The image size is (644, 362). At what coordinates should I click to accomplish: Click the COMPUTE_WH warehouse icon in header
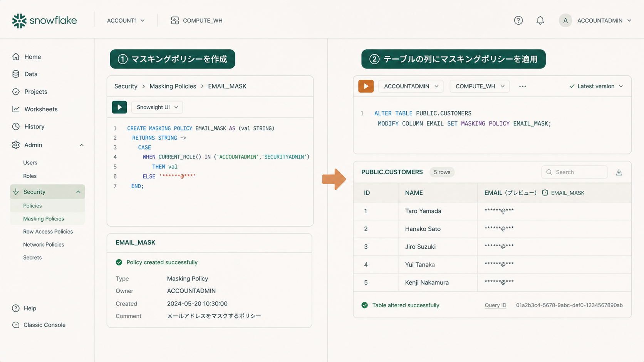coord(175,20)
